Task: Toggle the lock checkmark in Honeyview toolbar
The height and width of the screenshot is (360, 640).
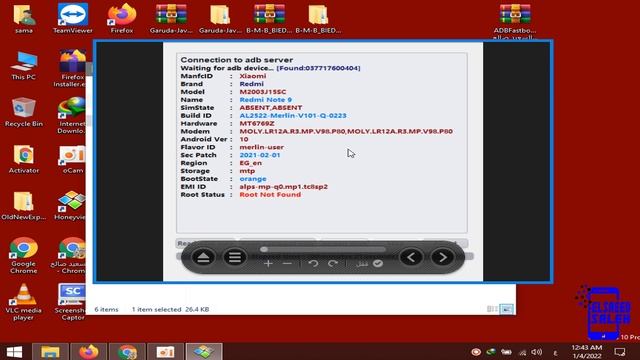Action: click(x=378, y=264)
